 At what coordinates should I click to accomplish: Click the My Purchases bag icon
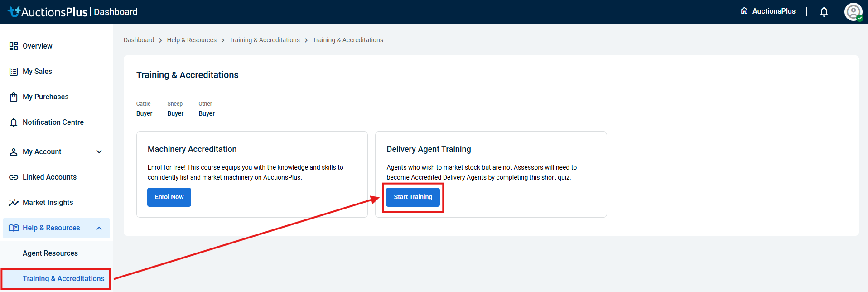point(14,97)
